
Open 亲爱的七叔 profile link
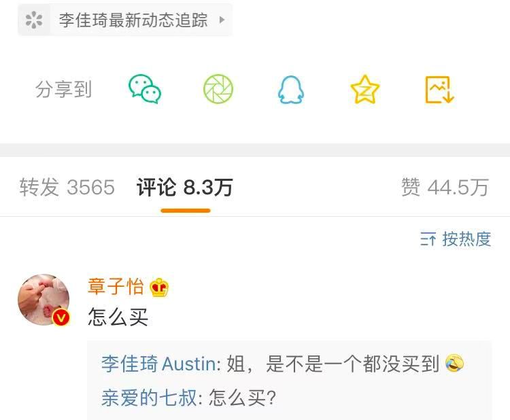[x=149, y=398]
